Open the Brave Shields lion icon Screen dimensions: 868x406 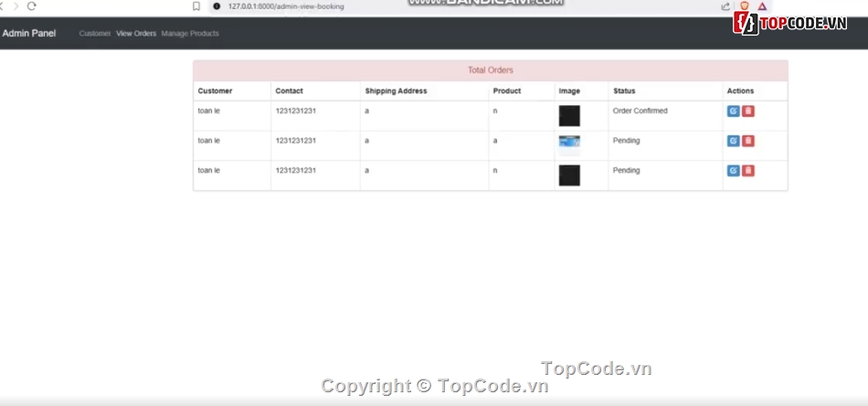pos(744,6)
